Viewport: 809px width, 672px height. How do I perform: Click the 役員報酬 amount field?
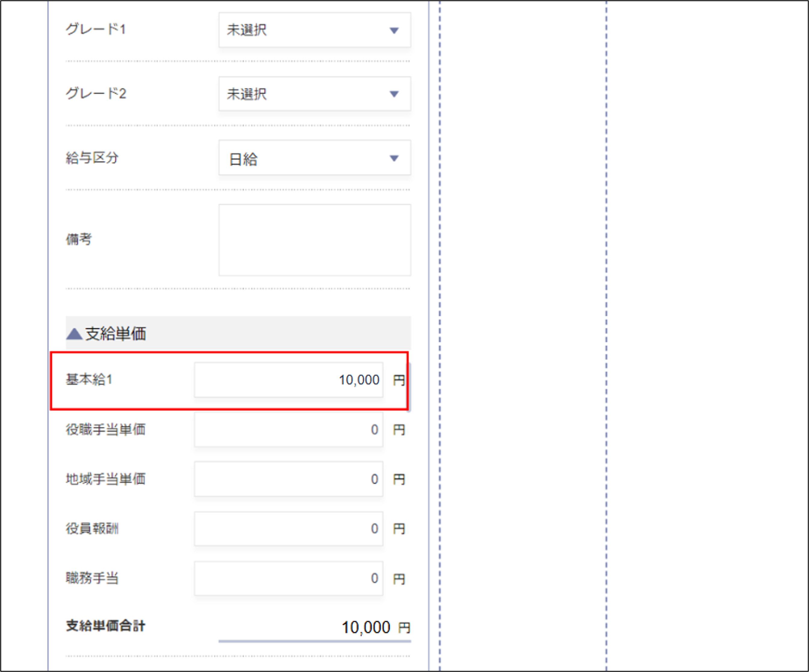289,529
